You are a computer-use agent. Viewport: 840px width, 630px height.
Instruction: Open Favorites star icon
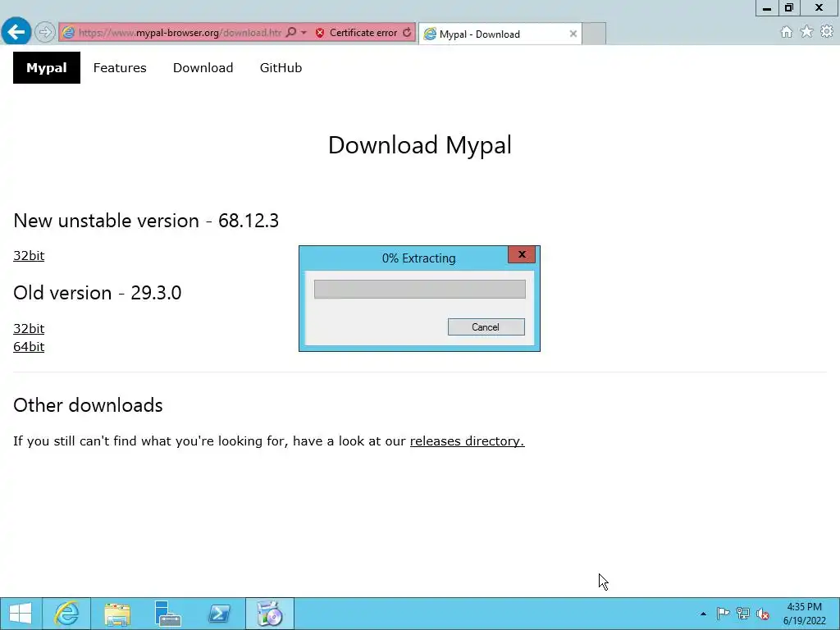tap(806, 32)
